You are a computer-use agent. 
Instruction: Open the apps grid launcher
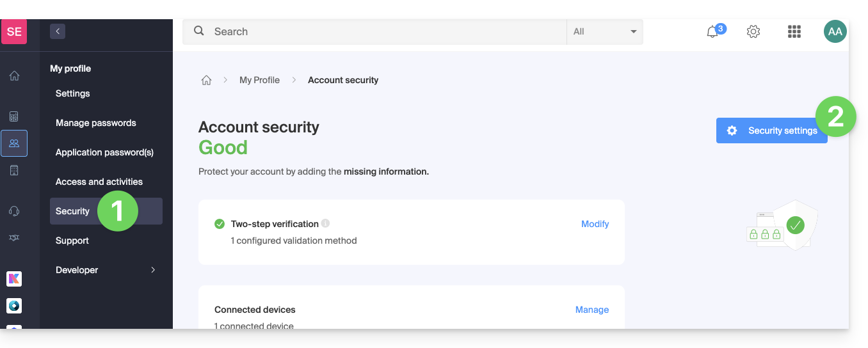pos(794,32)
